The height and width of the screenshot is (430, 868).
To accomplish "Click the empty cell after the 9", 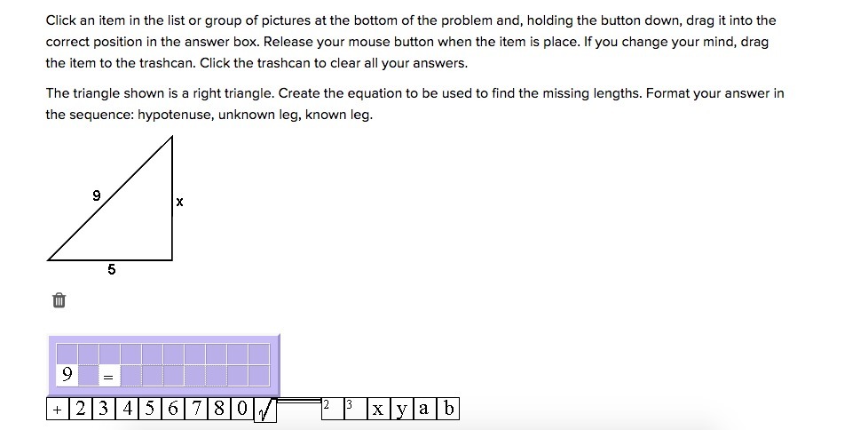I will (88, 376).
